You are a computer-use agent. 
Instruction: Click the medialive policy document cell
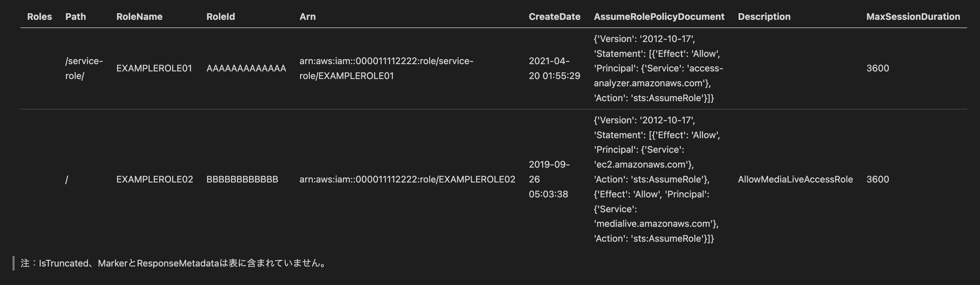tap(657, 180)
